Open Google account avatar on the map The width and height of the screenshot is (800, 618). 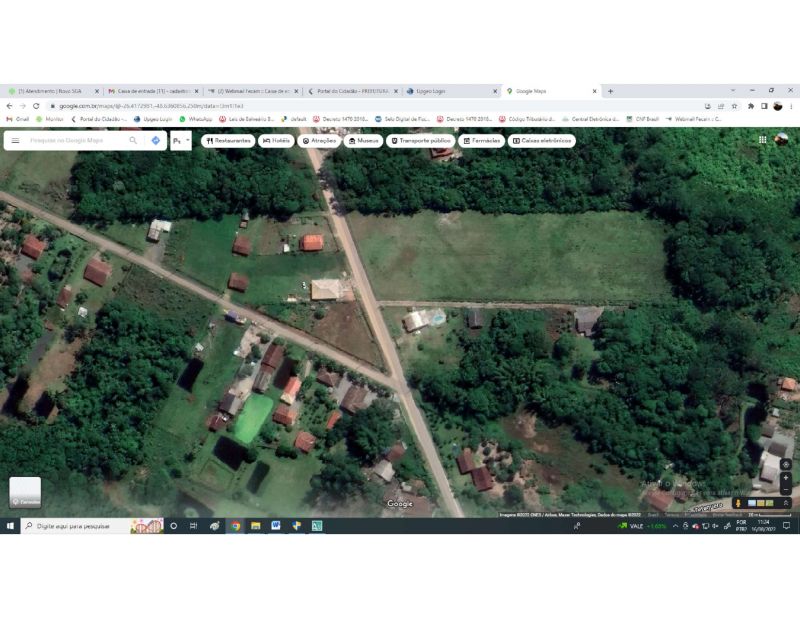[x=781, y=139]
